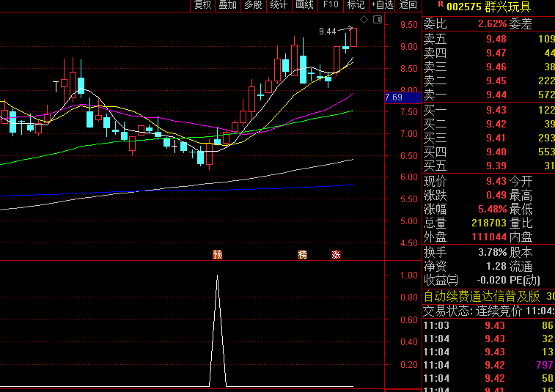555x392 pixels.
Task: Click the 标记 mark button
Action: click(356, 5)
